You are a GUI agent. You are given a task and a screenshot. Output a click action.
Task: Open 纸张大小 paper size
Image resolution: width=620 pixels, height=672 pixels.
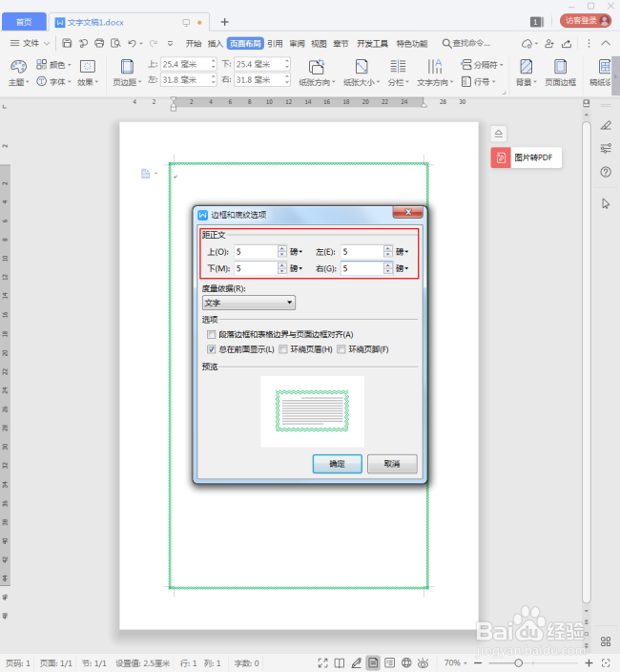click(362, 73)
